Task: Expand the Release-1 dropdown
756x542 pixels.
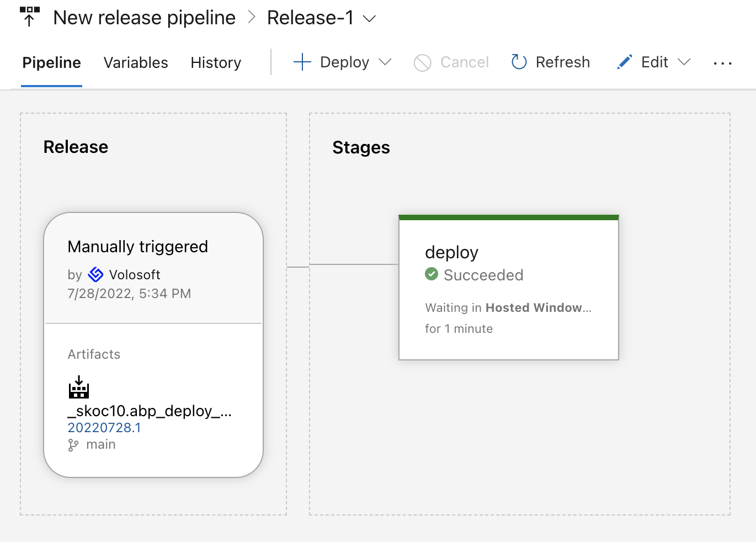Action: pyautogui.click(x=370, y=18)
